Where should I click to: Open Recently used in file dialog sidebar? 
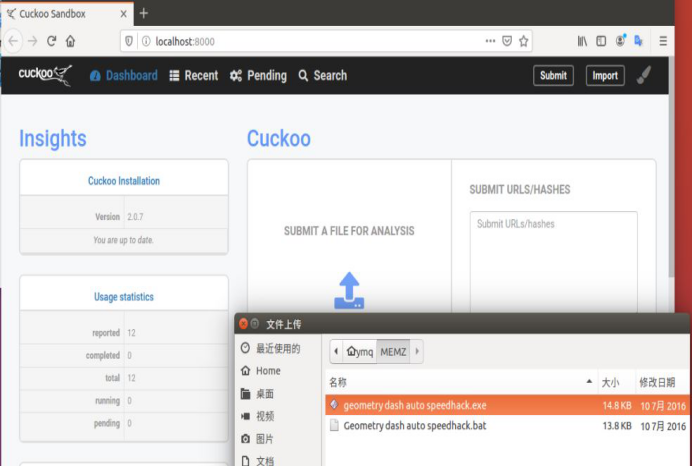(x=278, y=348)
